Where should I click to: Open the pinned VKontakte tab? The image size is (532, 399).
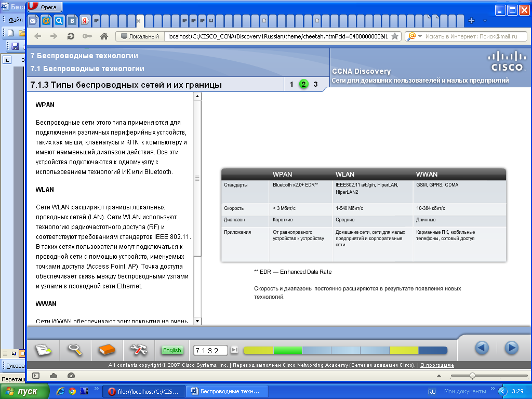(72, 21)
